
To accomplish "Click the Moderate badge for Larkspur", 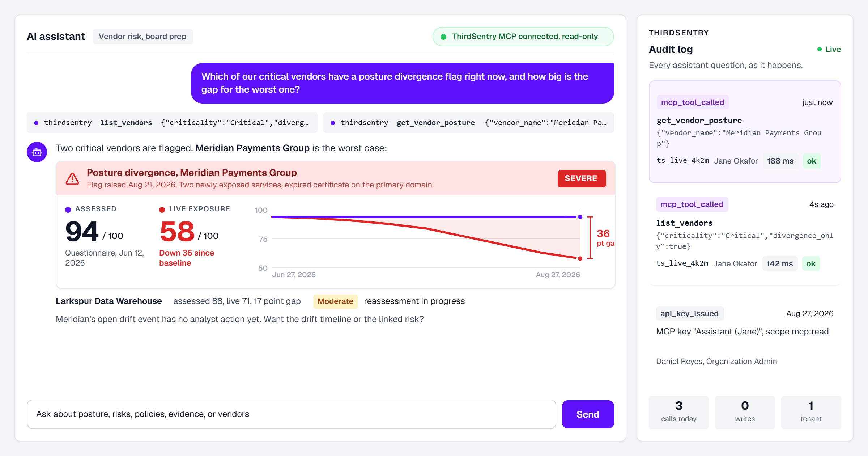I will 335,301.
